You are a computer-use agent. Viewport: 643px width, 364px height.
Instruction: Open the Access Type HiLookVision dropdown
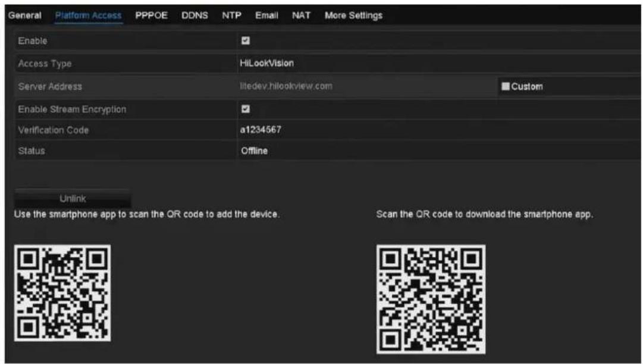(x=440, y=64)
